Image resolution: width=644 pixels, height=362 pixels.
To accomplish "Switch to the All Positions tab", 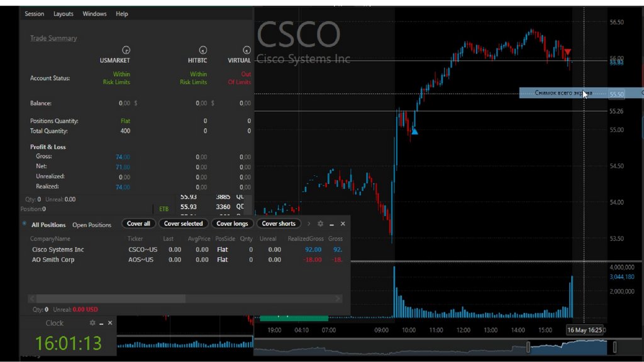I will tap(48, 225).
